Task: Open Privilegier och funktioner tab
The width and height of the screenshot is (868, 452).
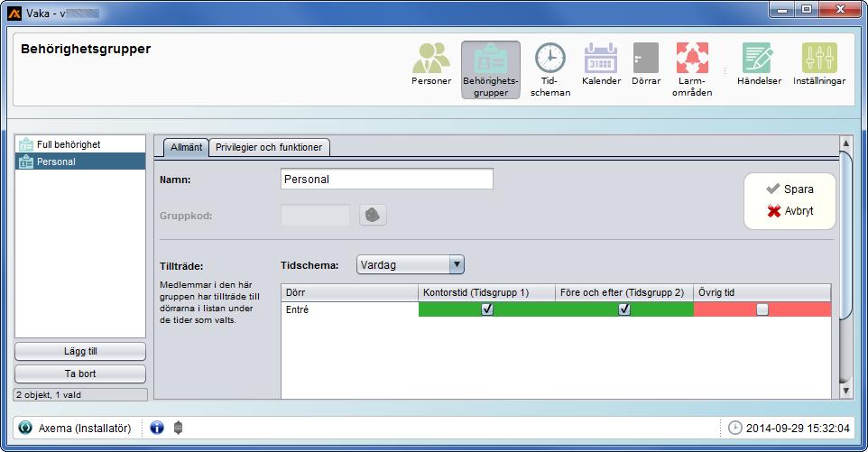Action: 269,147
